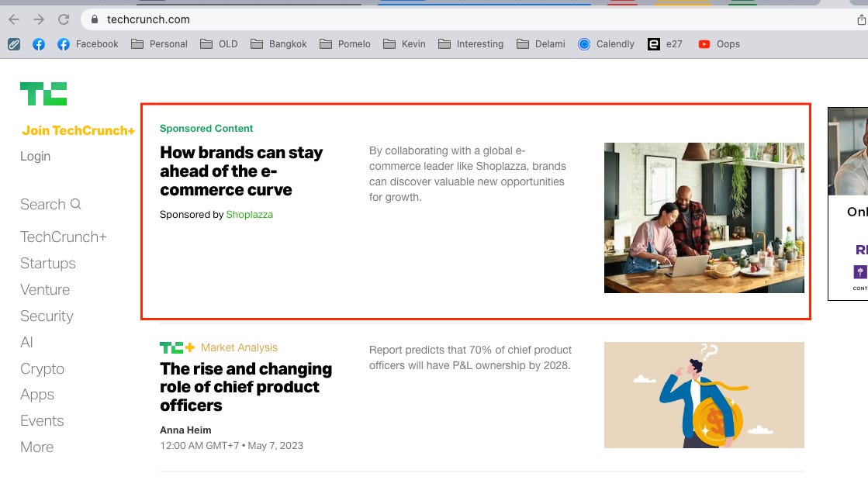Open the Calendly bookmark
The height and width of the screenshot is (480, 868).
tap(606, 44)
